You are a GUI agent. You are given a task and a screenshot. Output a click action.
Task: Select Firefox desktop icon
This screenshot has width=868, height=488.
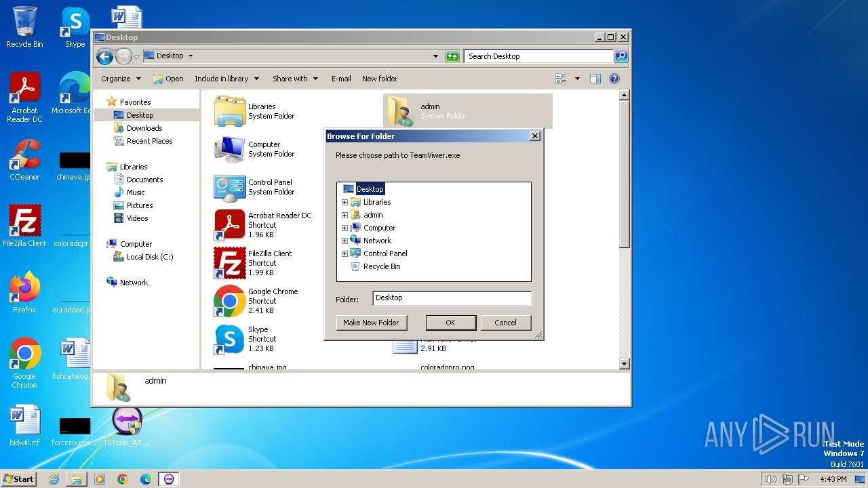(24, 293)
